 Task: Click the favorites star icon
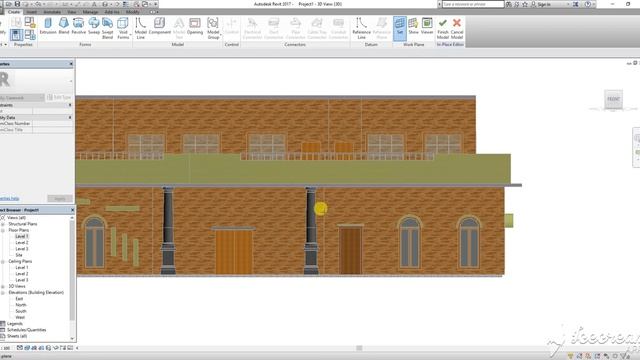pyautogui.click(x=525, y=4)
